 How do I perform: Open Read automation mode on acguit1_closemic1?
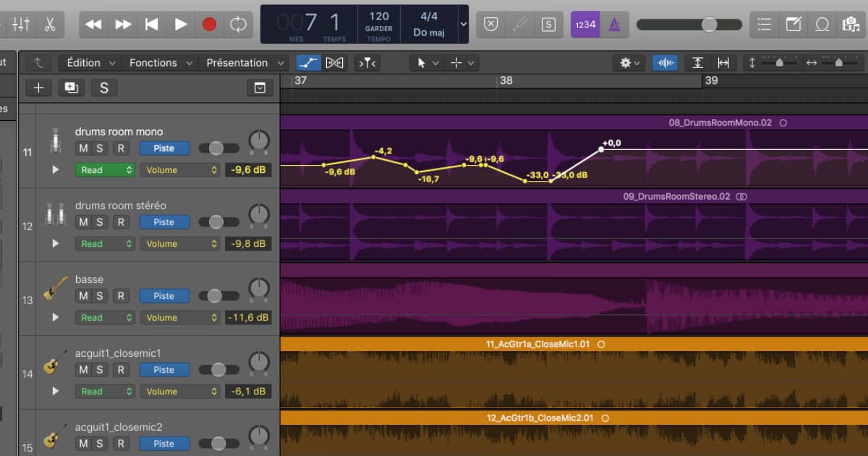105,392
